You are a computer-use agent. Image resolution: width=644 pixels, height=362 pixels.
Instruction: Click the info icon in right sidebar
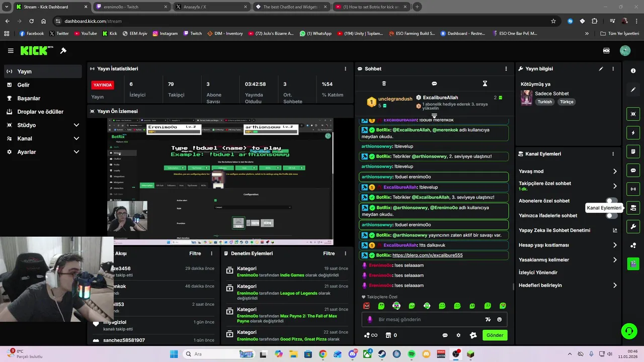[x=633, y=71]
